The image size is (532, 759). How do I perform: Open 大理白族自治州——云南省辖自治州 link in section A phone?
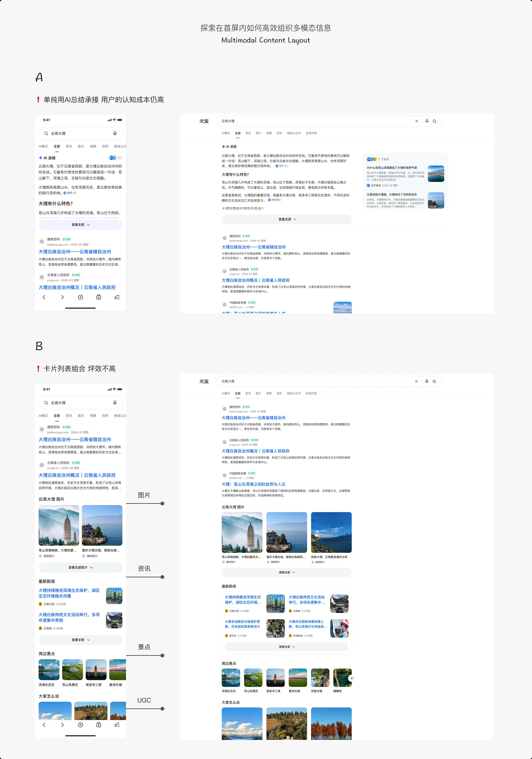click(75, 251)
